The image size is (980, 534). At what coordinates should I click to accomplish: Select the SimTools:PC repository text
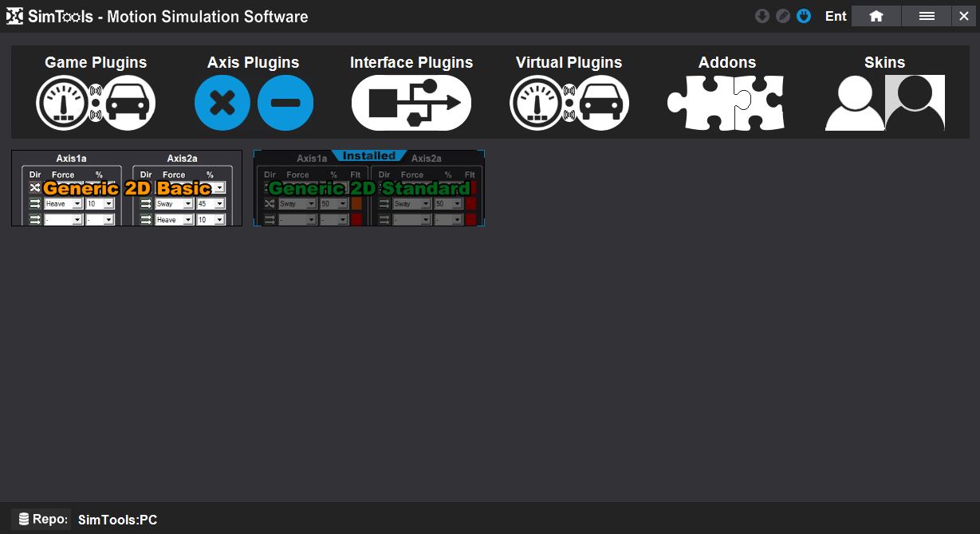117,520
